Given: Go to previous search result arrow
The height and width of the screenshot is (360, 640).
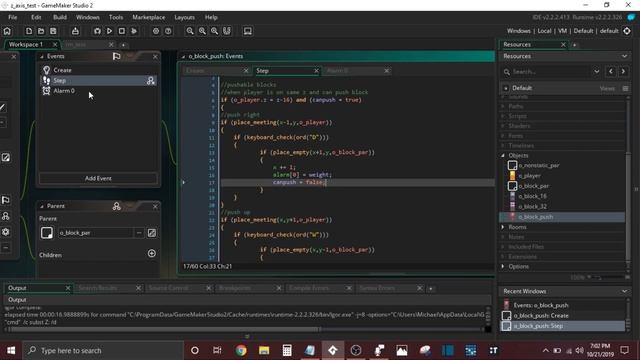Looking at the screenshot, I should [611, 71].
